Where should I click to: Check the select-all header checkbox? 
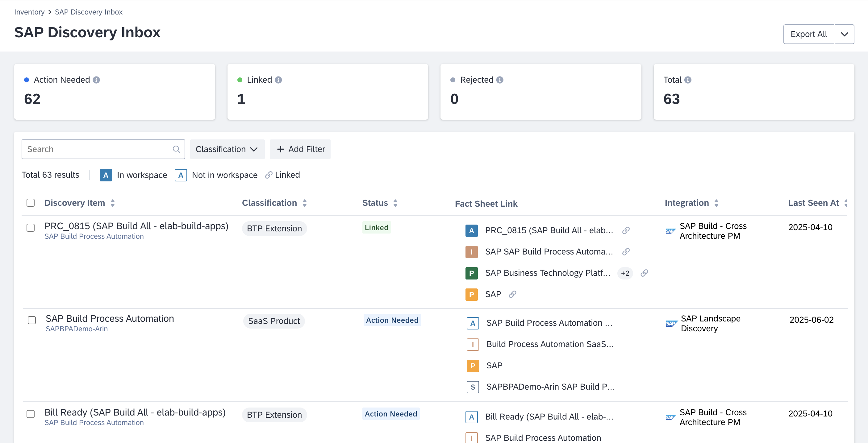(31, 203)
